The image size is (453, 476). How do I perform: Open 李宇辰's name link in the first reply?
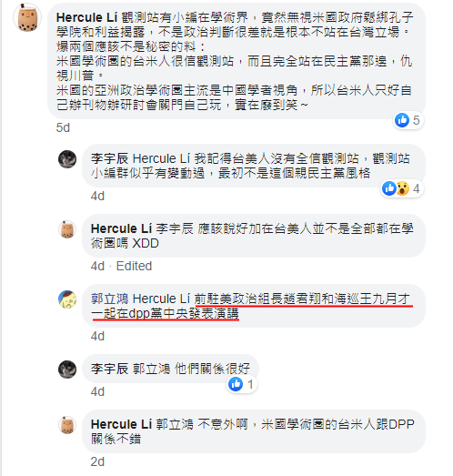click(109, 158)
